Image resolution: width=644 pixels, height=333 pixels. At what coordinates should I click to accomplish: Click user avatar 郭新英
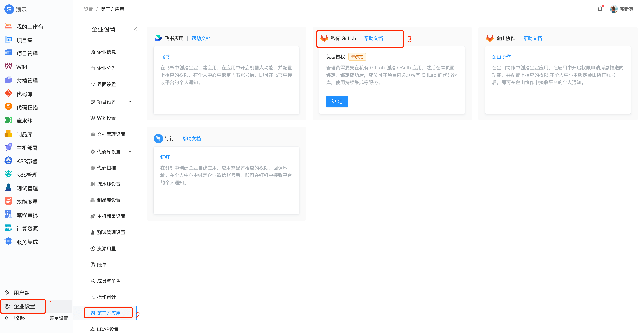coord(614,9)
